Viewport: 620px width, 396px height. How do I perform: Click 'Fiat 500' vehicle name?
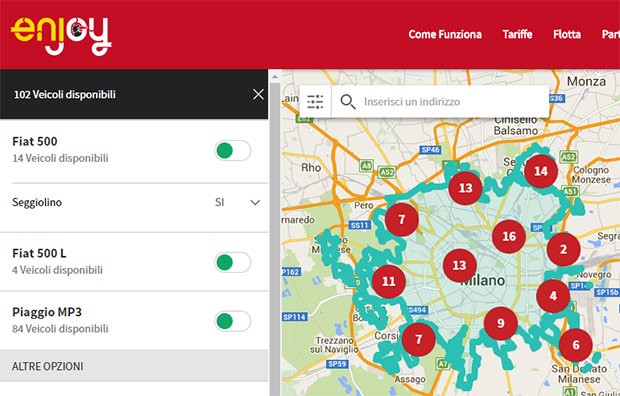coord(35,141)
